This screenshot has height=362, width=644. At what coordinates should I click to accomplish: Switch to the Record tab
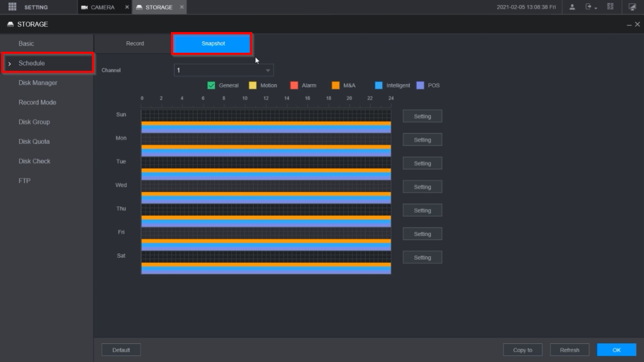coord(135,43)
